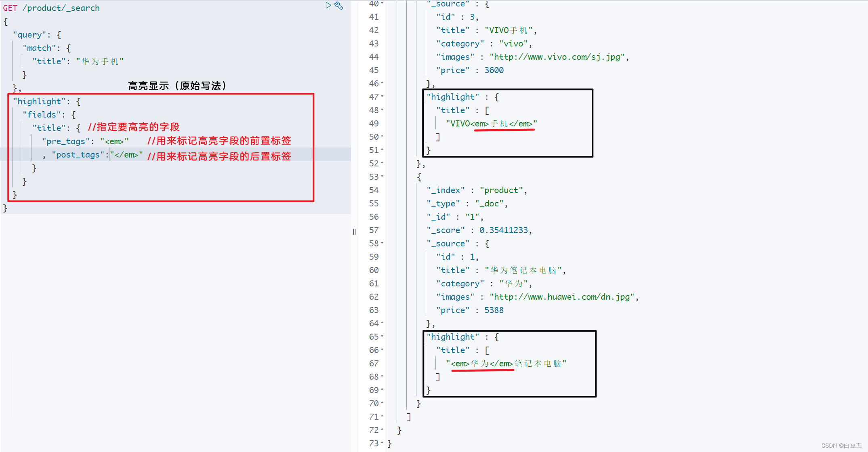Toggle fold marker at line 68

(382, 376)
